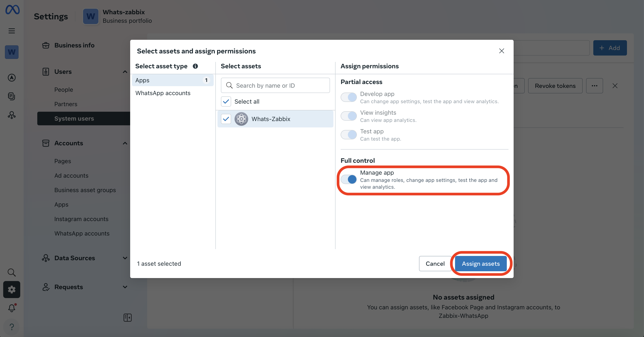Toggle the Select all checkbox
This screenshot has width=644, height=337.
tap(226, 102)
